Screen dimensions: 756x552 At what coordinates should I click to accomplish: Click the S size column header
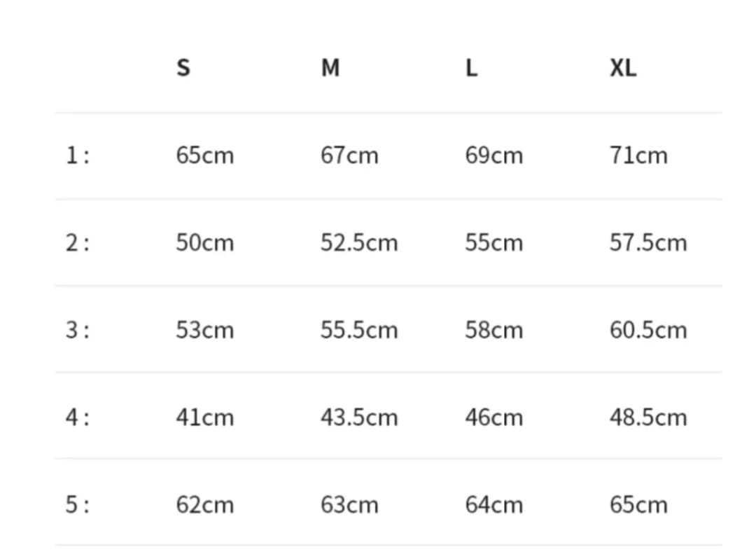pos(183,68)
